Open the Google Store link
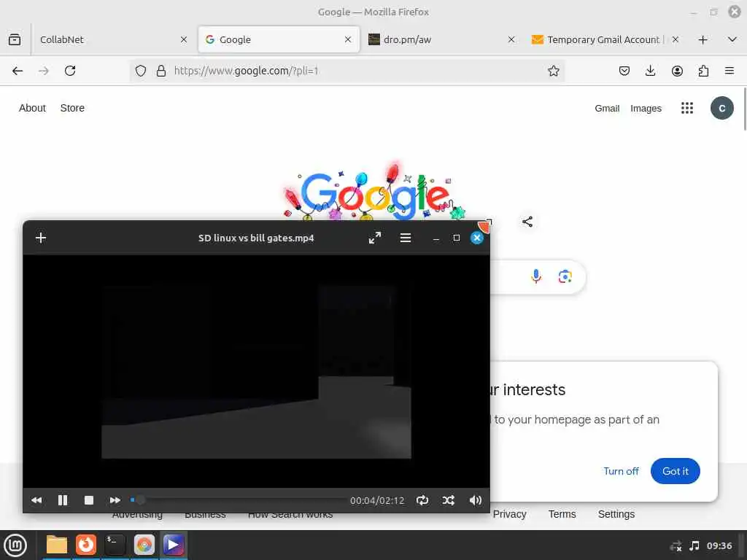This screenshot has height=560, width=747. (72, 108)
